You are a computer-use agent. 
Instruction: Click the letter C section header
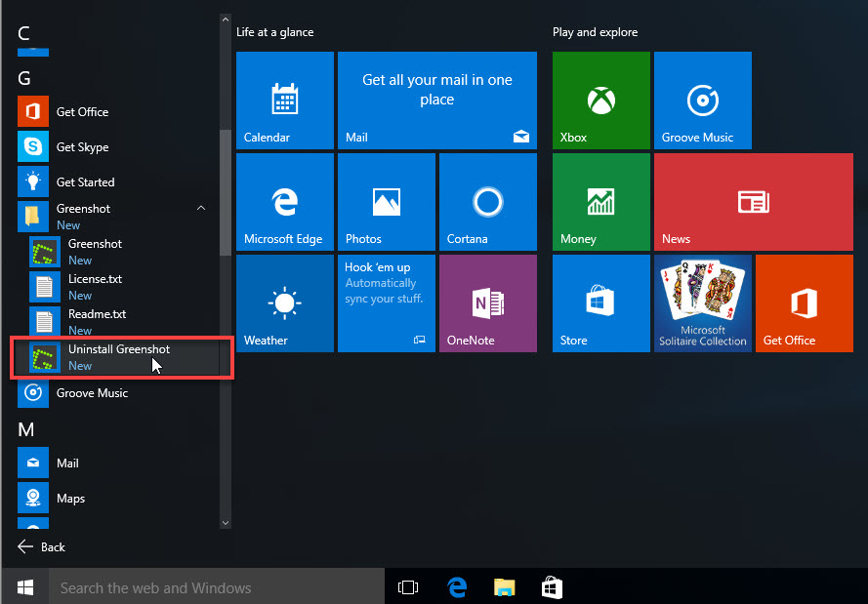pyautogui.click(x=23, y=33)
